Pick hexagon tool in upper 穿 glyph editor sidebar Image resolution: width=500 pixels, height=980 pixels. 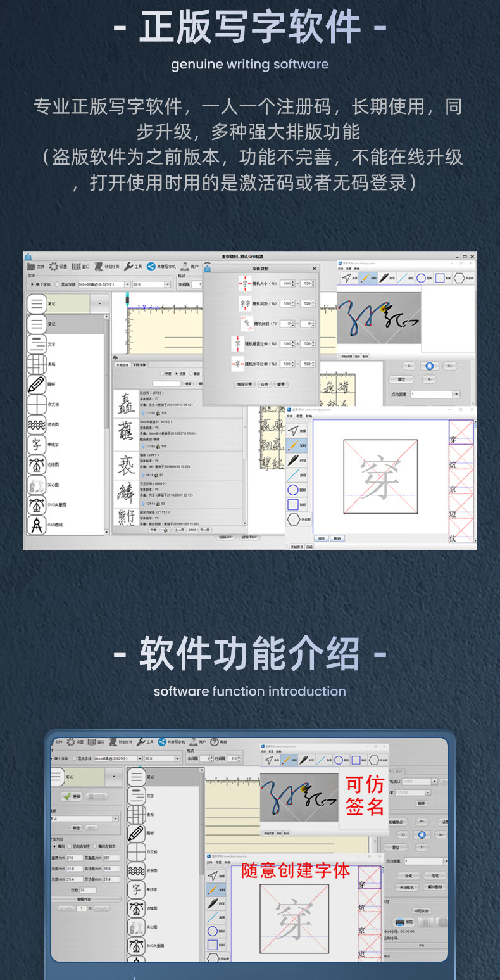pyautogui.click(x=298, y=519)
